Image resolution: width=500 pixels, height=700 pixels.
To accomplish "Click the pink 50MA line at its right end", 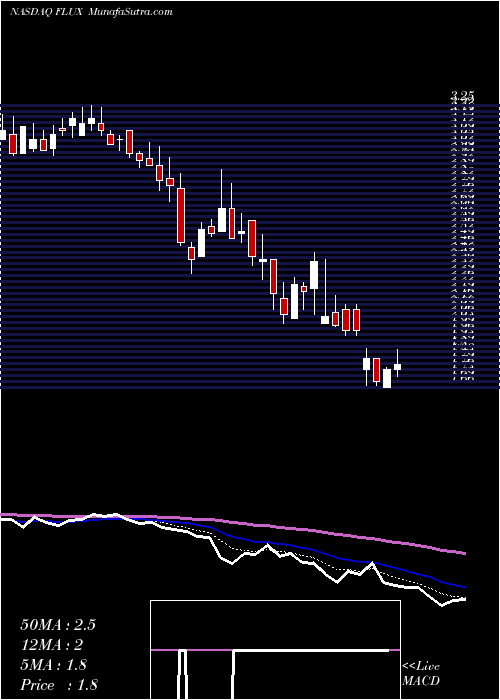I will click(x=463, y=553).
